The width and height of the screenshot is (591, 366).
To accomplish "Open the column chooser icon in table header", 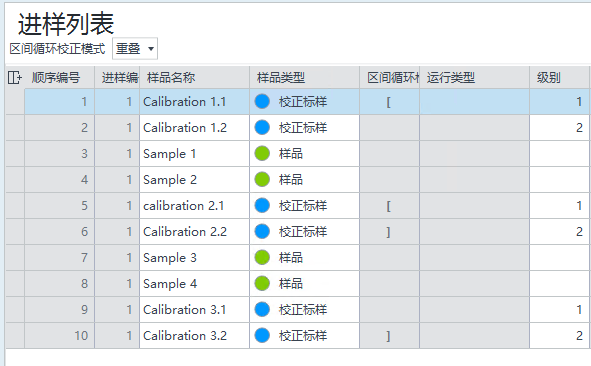I will (x=15, y=78).
